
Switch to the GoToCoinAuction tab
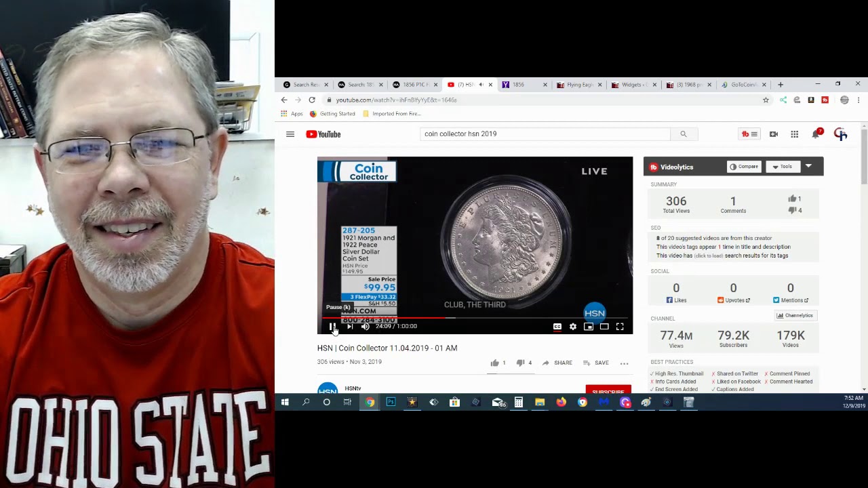[743, 85]
